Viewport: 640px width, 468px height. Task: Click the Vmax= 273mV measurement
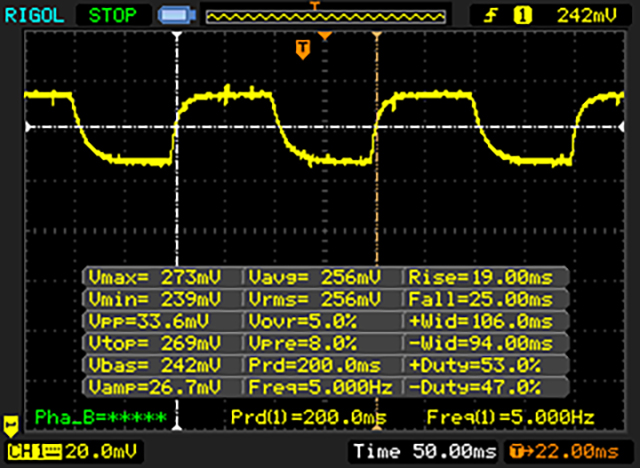155,277
